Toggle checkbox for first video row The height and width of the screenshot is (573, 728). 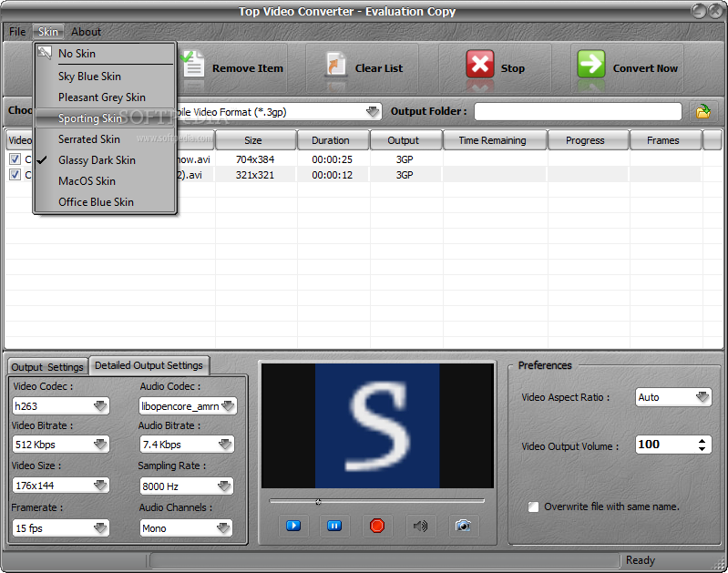tap(15, 159)
